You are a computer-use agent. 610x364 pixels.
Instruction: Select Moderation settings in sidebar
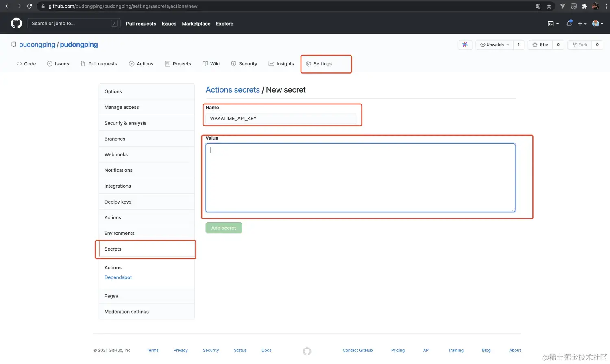tap(146, 312)
